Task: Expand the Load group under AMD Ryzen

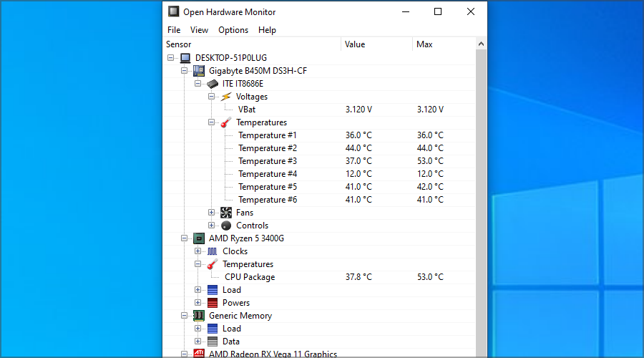Action: (198, 290)
